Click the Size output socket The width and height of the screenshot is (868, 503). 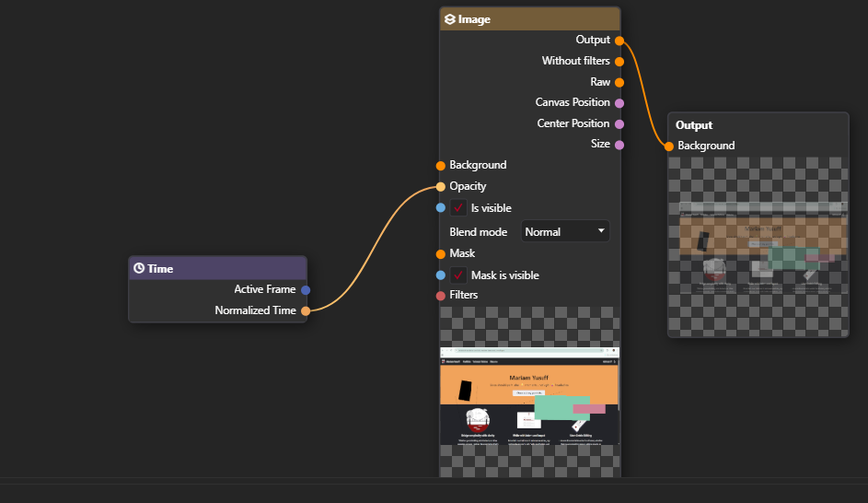point(619,145)
